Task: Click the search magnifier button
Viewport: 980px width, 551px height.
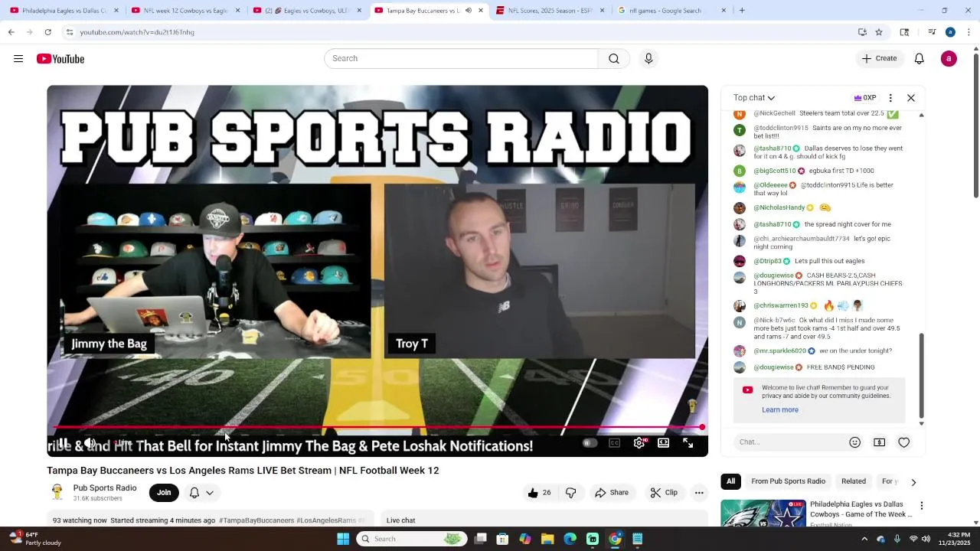Action: [x=614, y=59]
